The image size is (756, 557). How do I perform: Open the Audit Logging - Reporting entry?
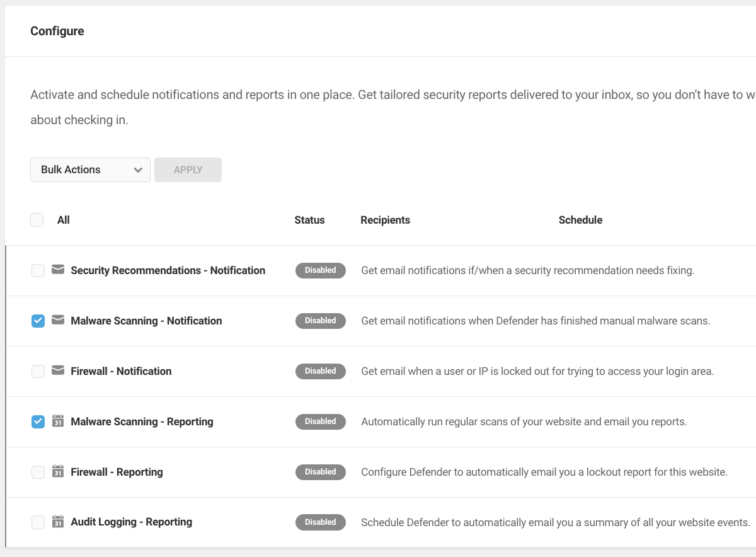(131, 522)
